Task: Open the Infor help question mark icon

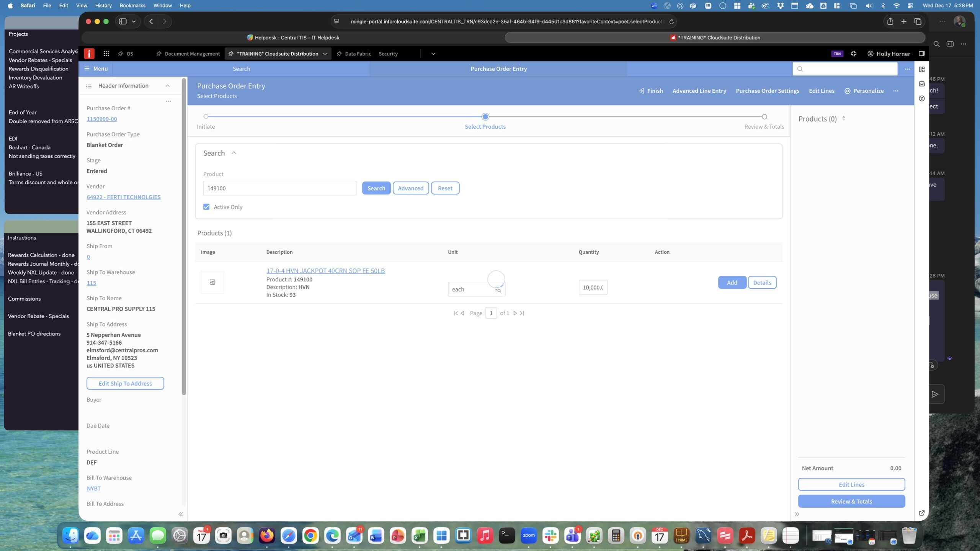Action: tap(922, 98)
